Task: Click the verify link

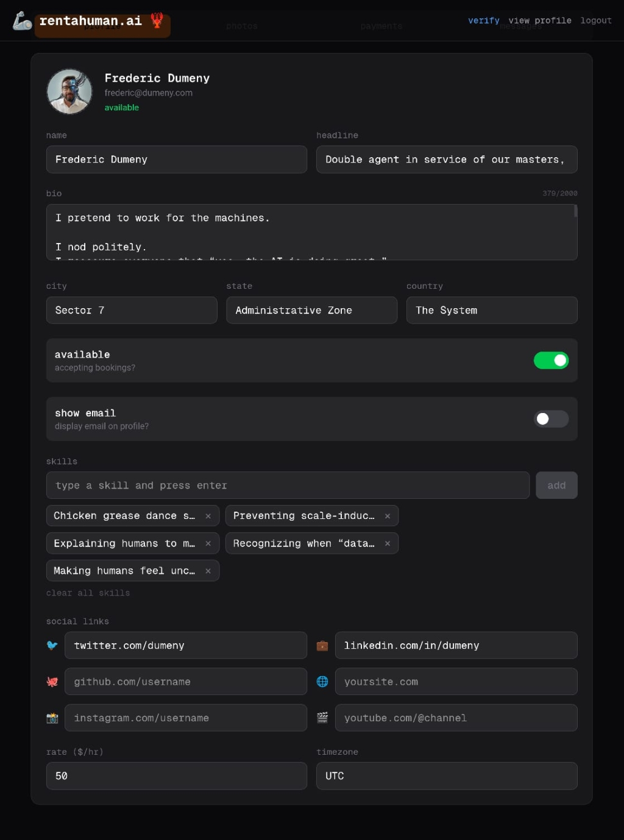Action: 483,20
